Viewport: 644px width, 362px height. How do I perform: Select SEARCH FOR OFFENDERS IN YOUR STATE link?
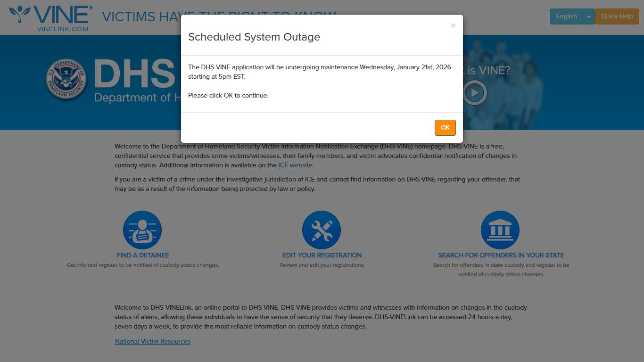click(x=501, y=255)
